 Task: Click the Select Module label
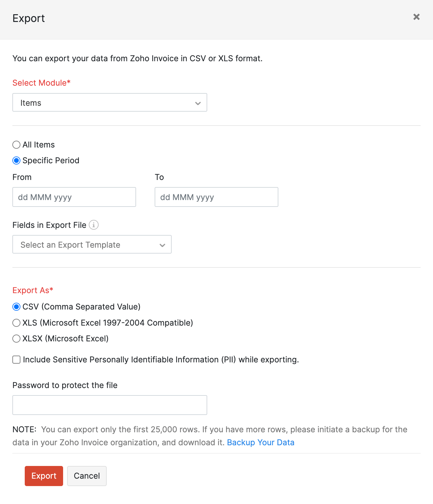click(x=41, y=83)
